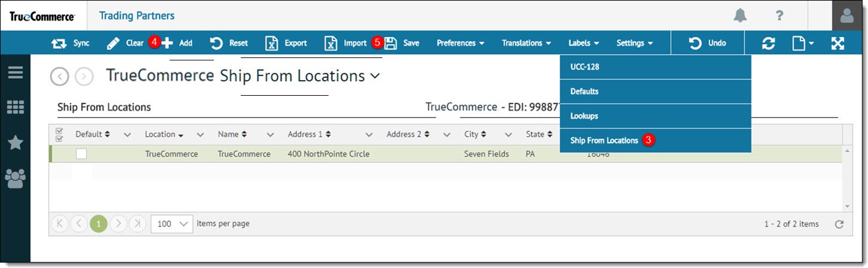Screen dimensions: 868x268
Task: Open the document dropdown icon
Action: coord(803,43)
